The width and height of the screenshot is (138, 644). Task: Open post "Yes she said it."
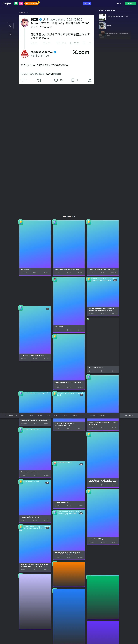click(x=35, y=248)
